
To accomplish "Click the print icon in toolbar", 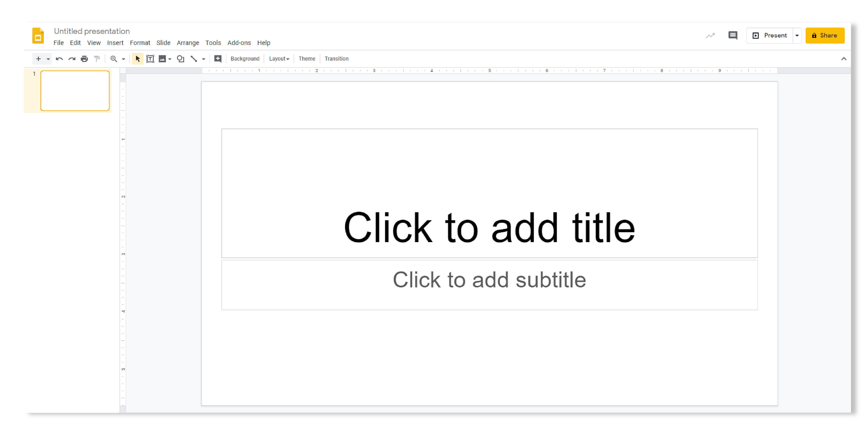I will [85, 58].
